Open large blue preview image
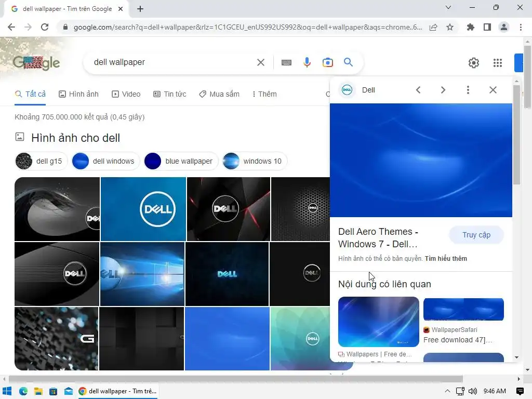 coord(421,160)
